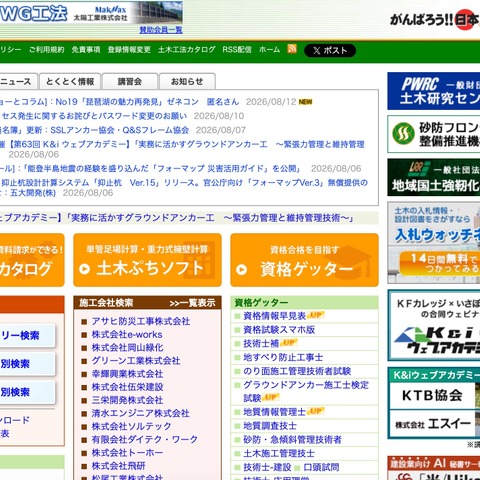Open 幸輝興業株式会社 company link
Screen dimensions: 480x480
coord(127,374)
